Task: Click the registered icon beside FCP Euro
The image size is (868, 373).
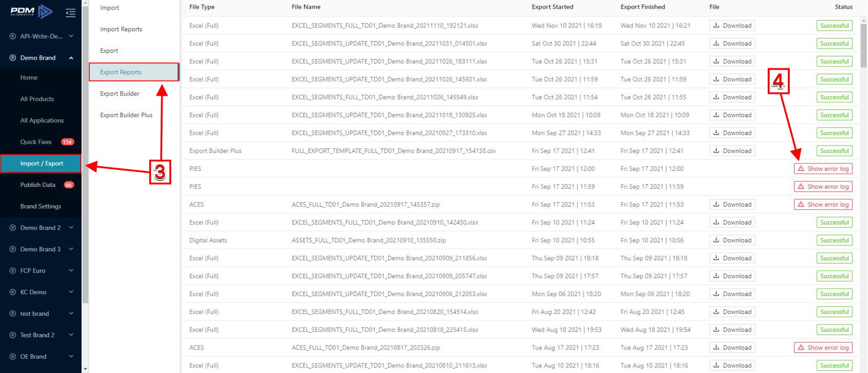Action: pos(13,271)
